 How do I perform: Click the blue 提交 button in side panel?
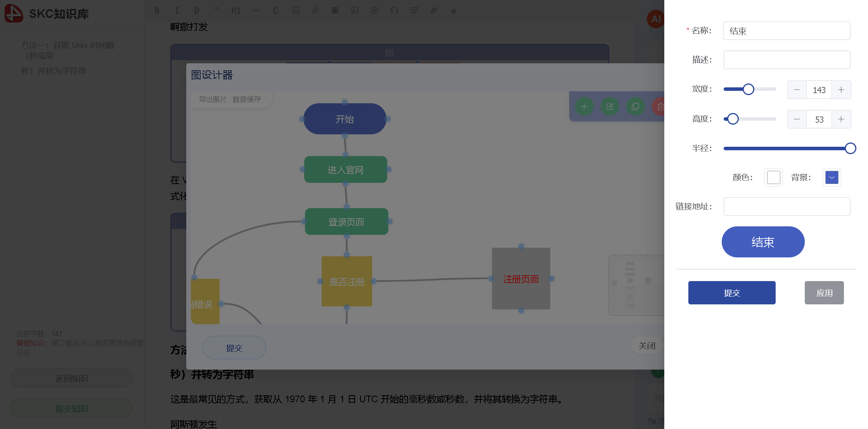[x=731, y=293]
